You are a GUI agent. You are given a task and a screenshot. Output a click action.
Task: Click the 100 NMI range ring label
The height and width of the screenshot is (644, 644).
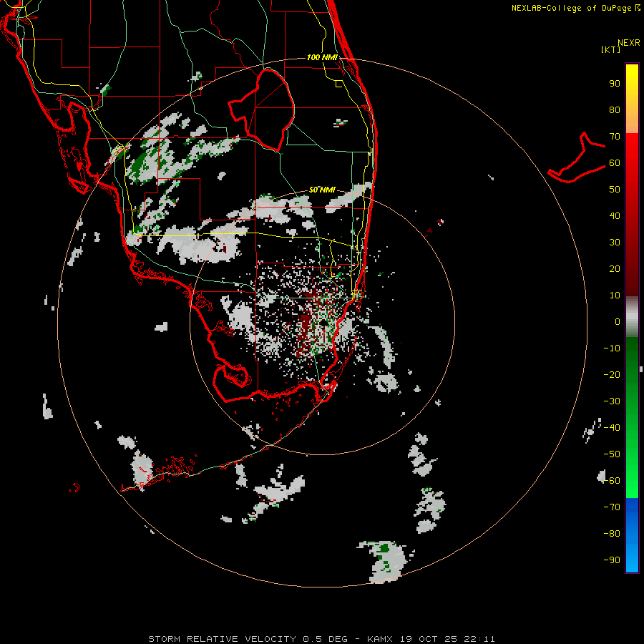click(322, 57)
